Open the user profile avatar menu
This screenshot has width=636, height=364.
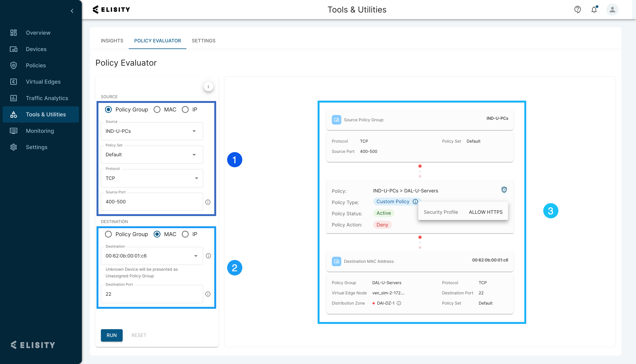(612, 9)
